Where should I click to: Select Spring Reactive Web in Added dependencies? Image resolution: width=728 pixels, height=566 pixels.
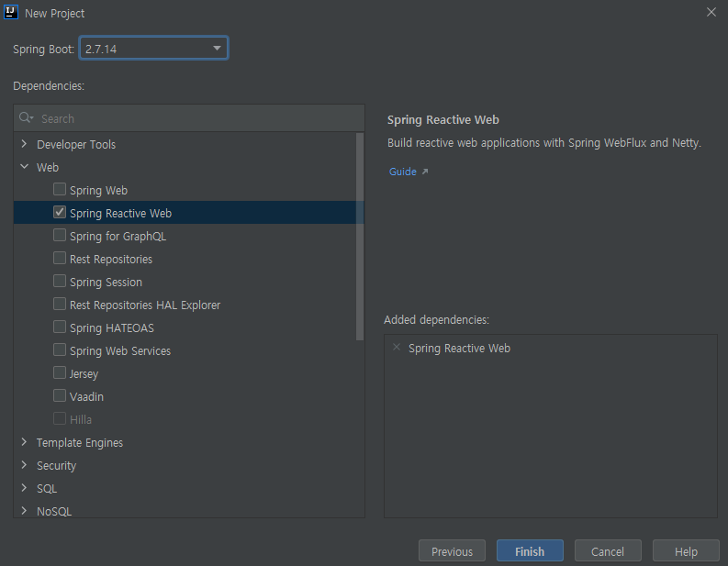(x=459, y=349)
